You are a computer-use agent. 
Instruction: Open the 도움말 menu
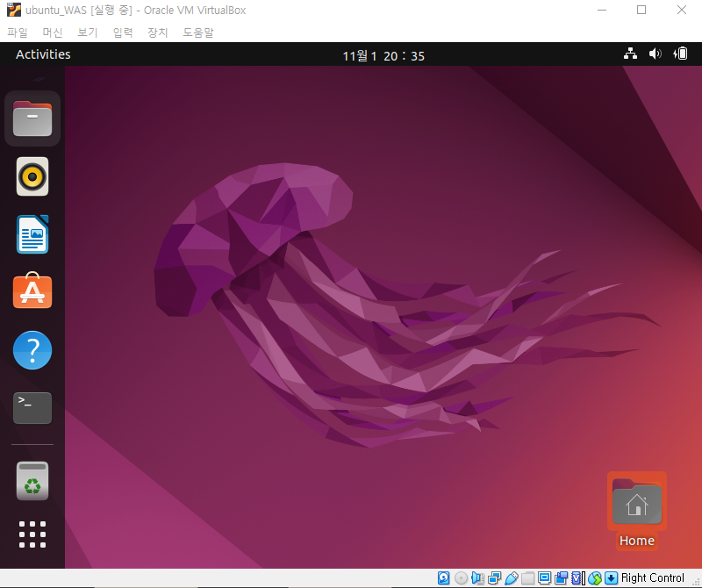[x=198, y=32]
